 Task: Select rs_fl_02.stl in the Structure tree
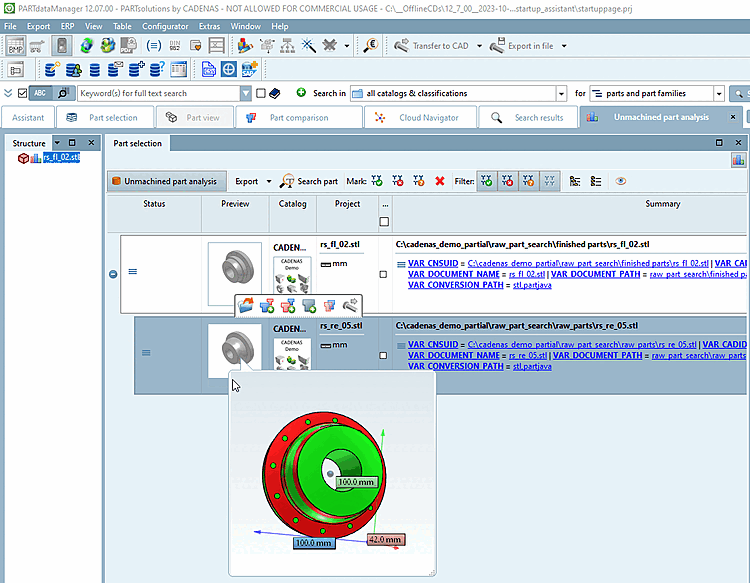point(61,157)
